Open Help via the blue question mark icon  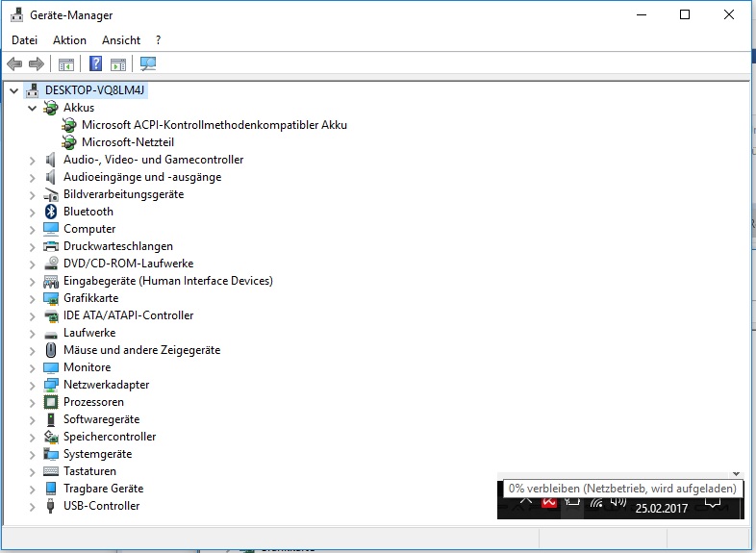point(96,63)
